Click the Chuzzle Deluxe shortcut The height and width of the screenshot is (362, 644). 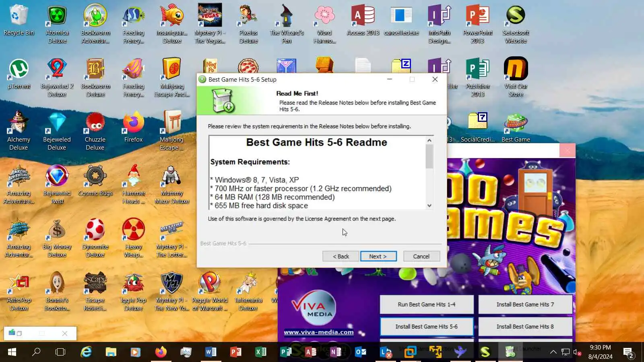point(95,131)
